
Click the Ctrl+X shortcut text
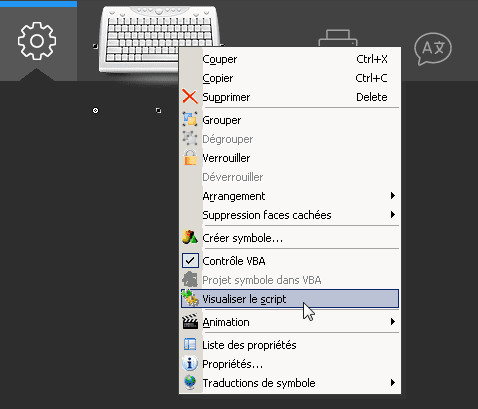372,59
